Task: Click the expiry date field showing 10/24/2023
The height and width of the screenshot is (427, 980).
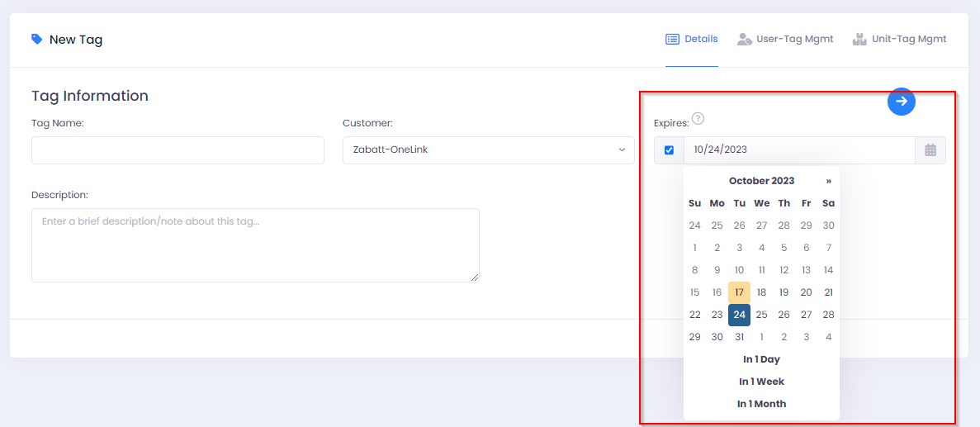Action: pos(798,150)
